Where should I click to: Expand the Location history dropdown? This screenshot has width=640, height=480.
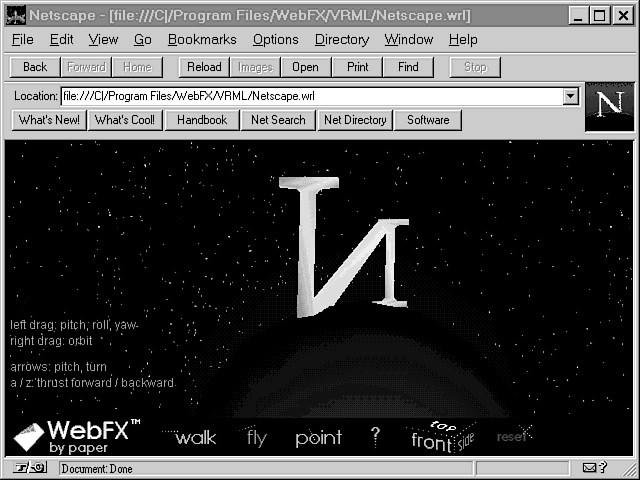coord(571,96)
